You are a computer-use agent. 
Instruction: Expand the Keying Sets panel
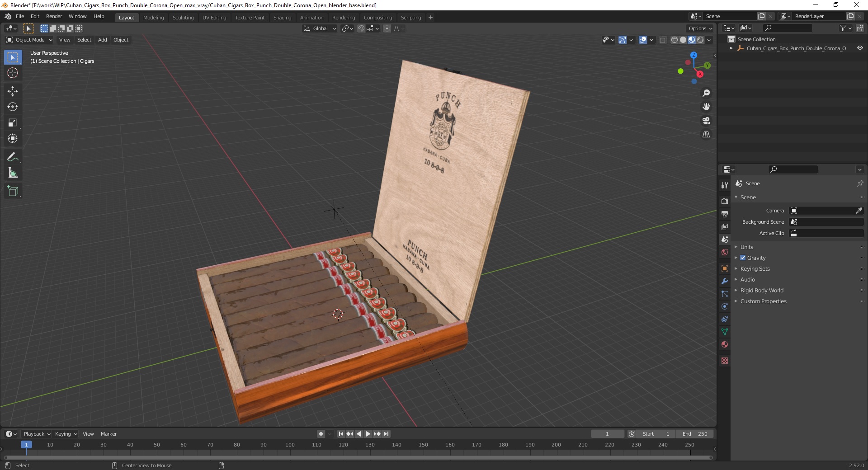click(755, 268)
